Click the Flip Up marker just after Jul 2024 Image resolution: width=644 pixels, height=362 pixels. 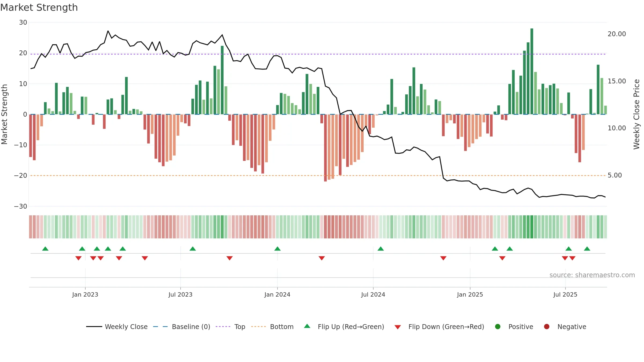coord(380,249)
